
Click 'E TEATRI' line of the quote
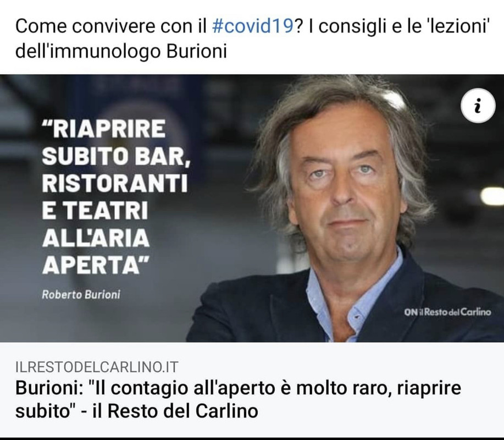[95, 211]
